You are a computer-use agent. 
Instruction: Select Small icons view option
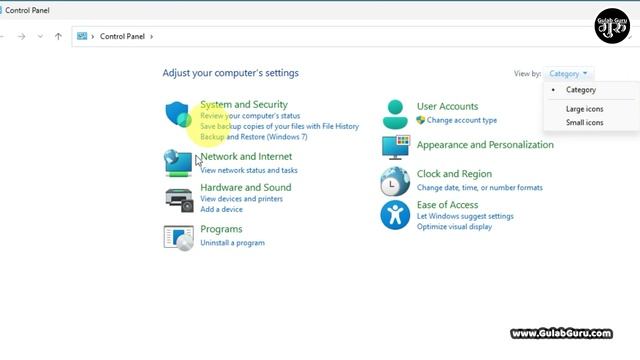(x=584, y=122)
